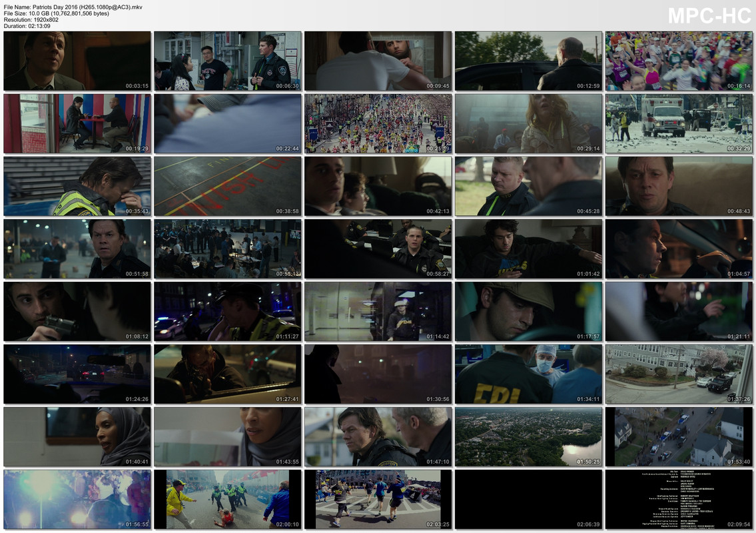
Task: Open the aerial street thumbnail 01:37:26
Action: (x=679, y=374)
